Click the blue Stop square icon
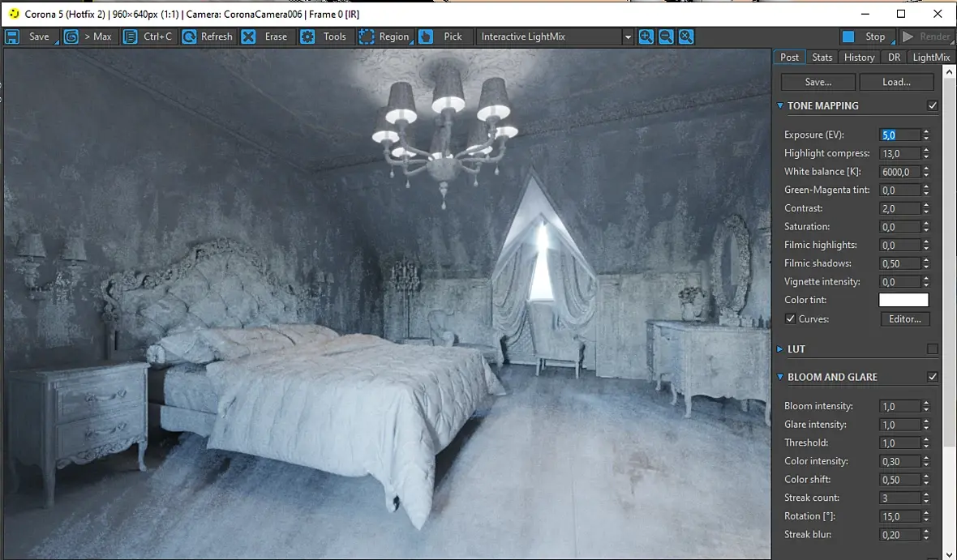The height and width of the screenshot is (560, 957). point(848,36)
